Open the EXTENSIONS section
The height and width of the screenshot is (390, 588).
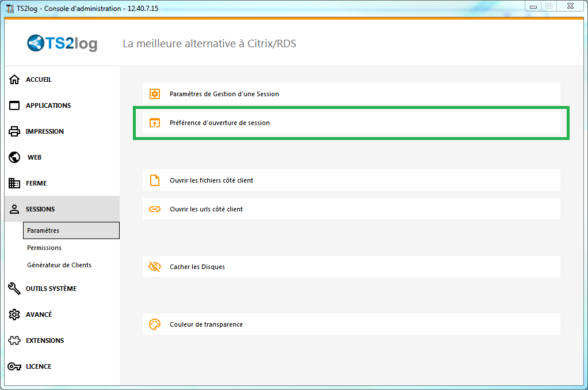(62, 340)
